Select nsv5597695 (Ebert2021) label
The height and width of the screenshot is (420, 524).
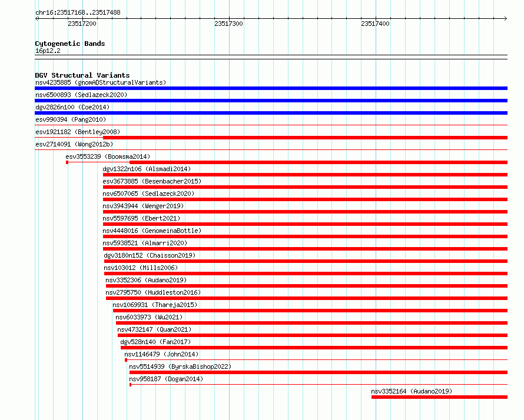coord(141,218)
